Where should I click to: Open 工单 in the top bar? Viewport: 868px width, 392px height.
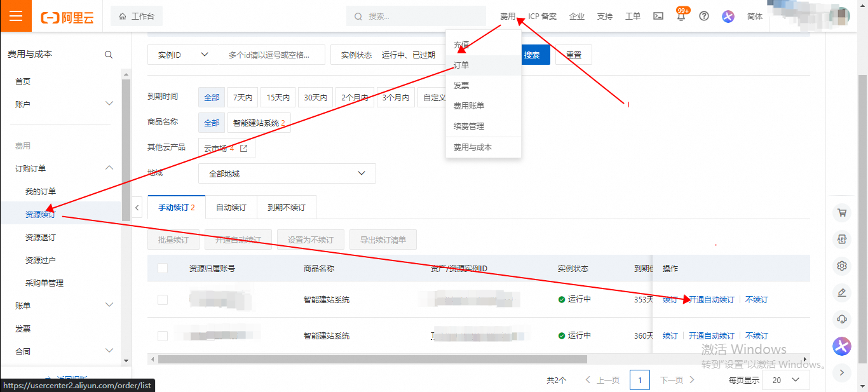click(x=633, y=17)
